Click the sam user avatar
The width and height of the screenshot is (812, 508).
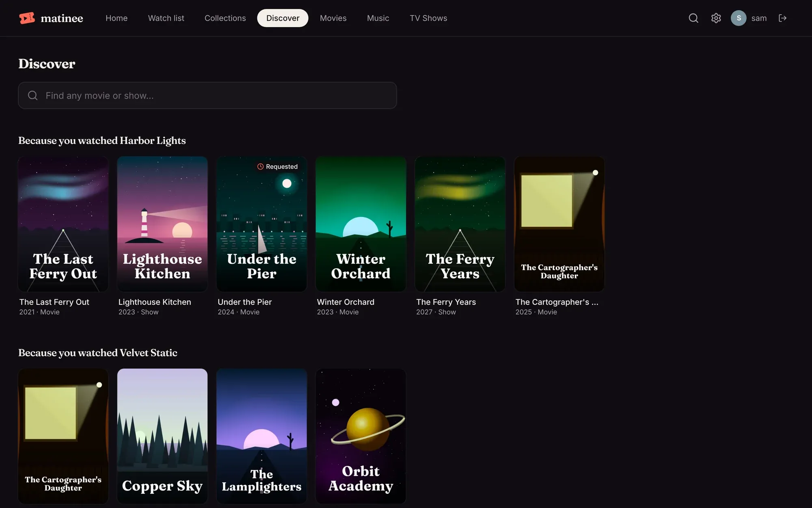coord(739,18)
